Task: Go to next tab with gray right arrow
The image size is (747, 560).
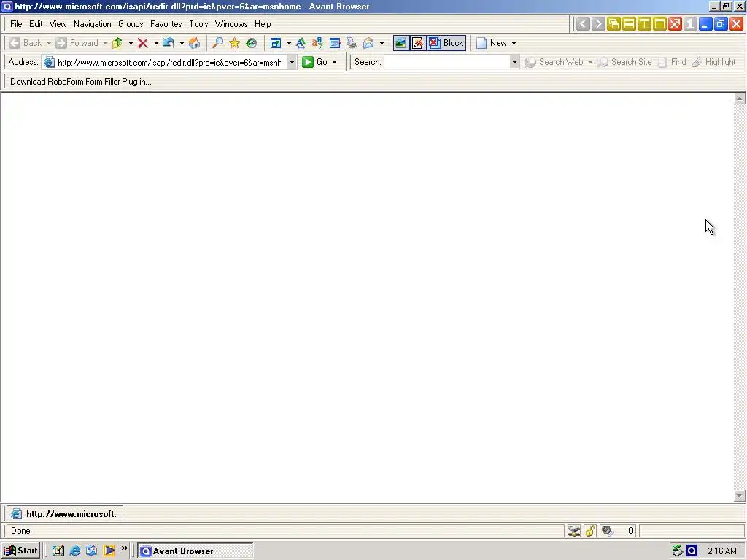Action: click(598, 24)
